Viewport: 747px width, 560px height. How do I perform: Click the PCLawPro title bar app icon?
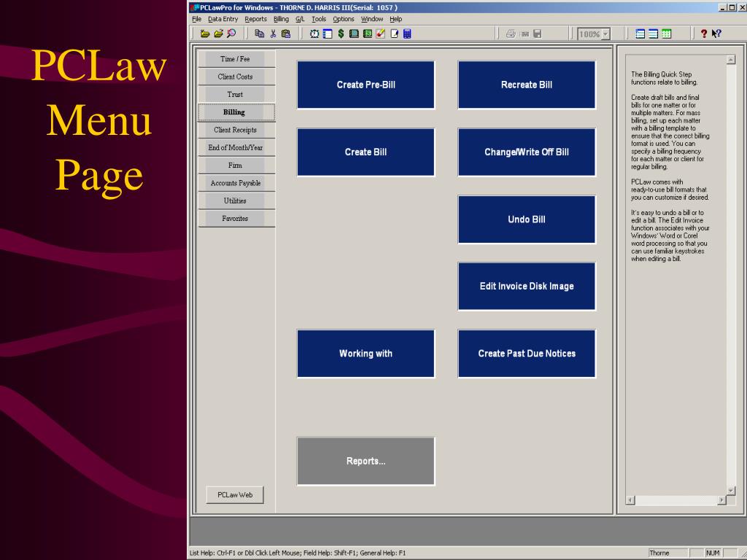tap(194, 7)
